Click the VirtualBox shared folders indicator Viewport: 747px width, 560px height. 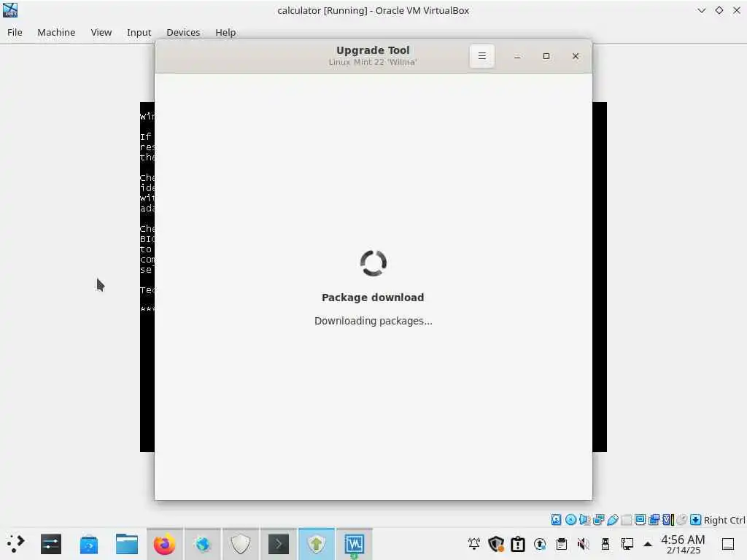(x=627, y=519)
